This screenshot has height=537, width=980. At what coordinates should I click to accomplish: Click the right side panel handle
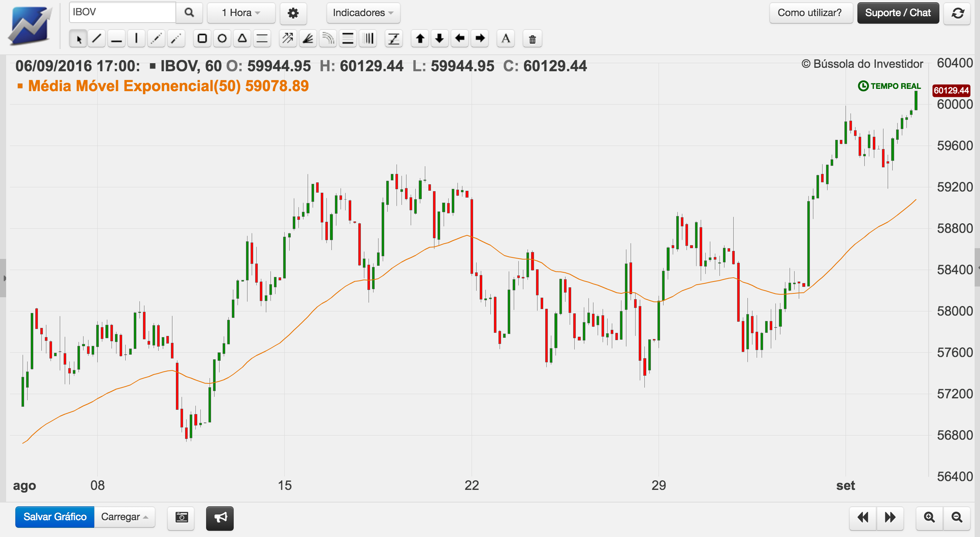[x=977, y=267]
